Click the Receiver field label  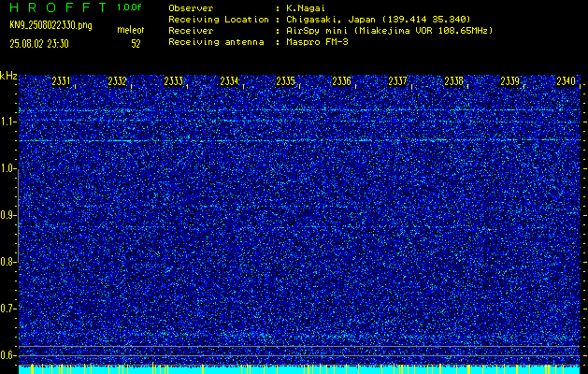pyautogui.click(x=191, y=31)
